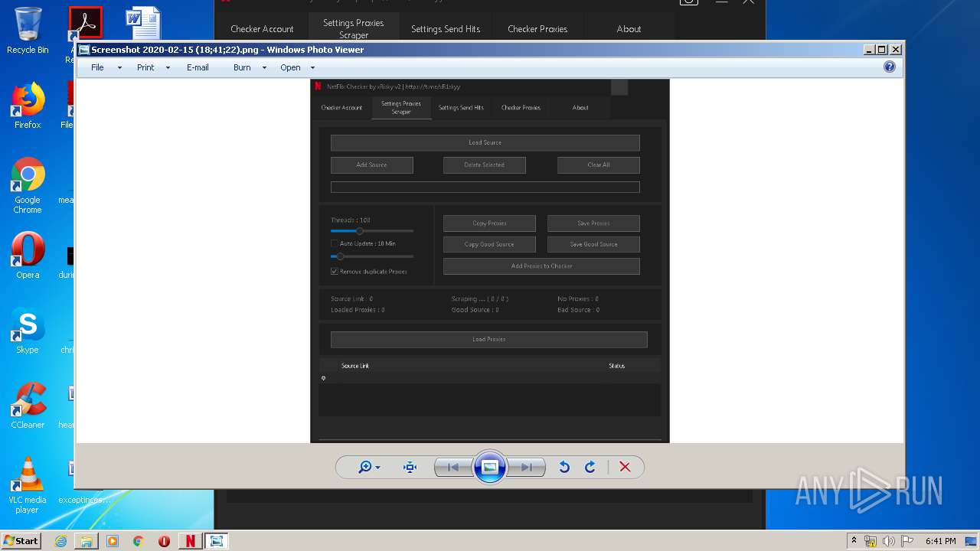This screenshot has width=980, height=551.
Task: Open network status tray icon
Action: click(871, 541)
